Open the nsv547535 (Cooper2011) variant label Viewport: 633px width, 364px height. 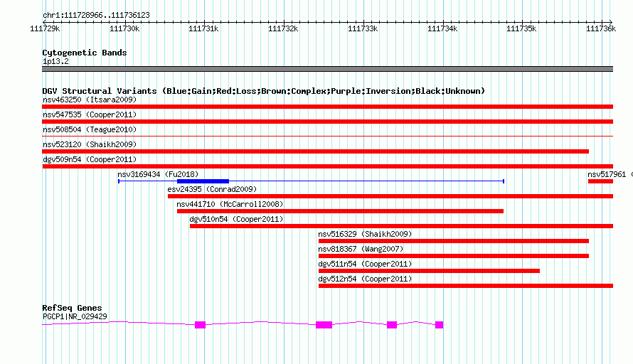90,114
